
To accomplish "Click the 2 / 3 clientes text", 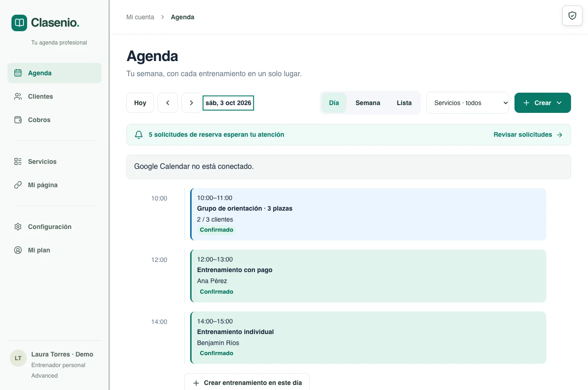I will pos(215,219).
